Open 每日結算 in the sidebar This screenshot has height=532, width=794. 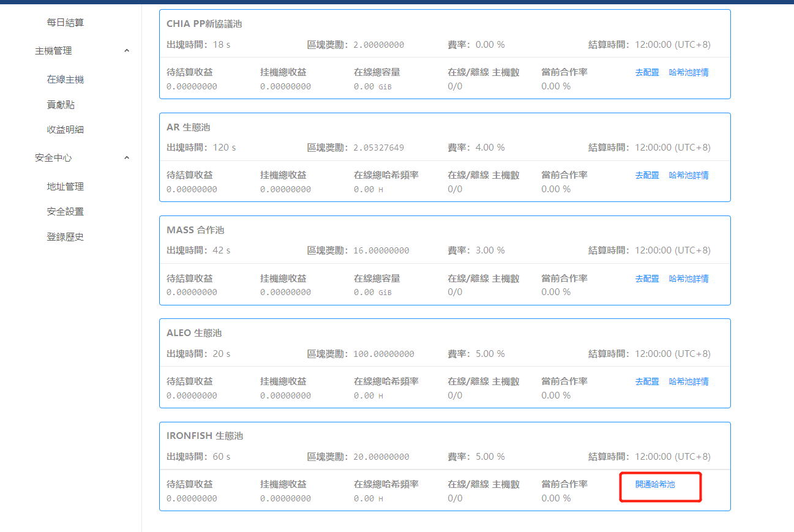click(x=66, y=23)
